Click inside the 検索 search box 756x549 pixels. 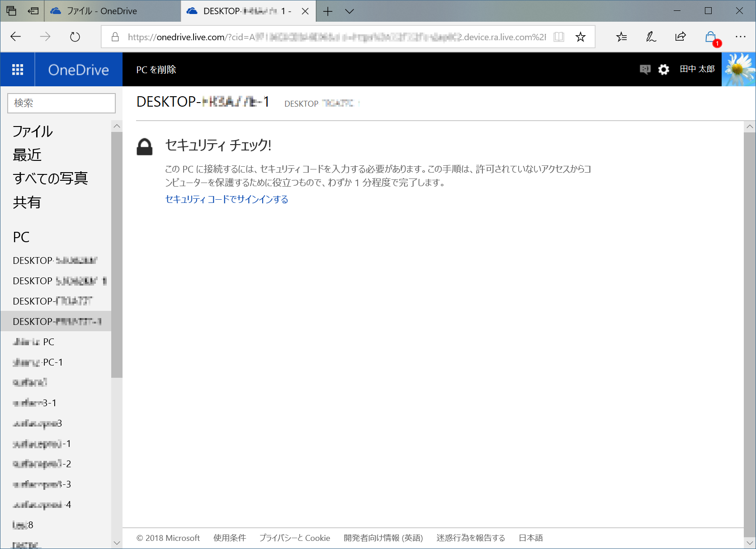click(61, 103)
